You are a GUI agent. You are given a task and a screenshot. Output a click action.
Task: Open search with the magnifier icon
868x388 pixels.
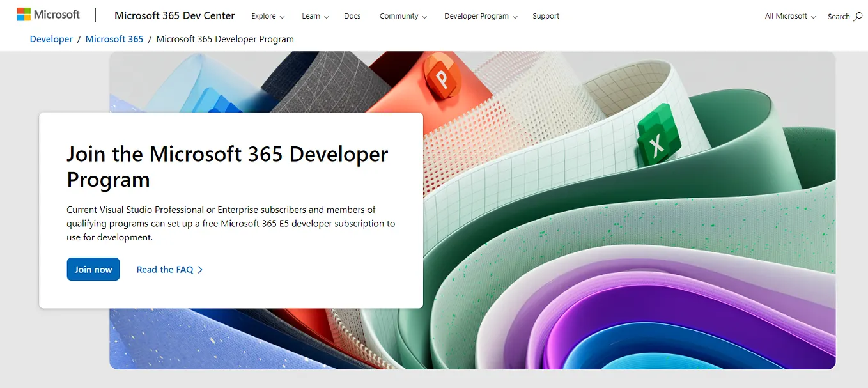tap(858, 16)
